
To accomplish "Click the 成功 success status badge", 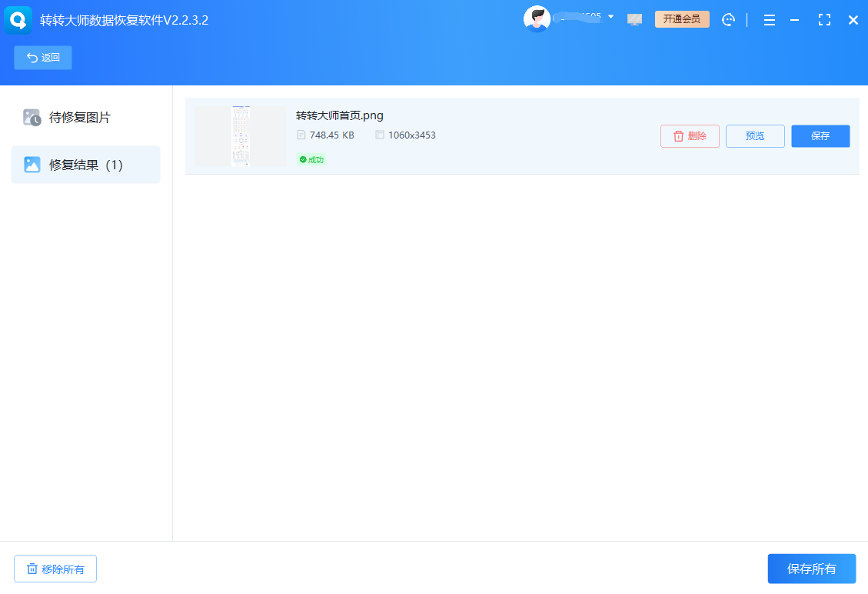I will [311, 160].
